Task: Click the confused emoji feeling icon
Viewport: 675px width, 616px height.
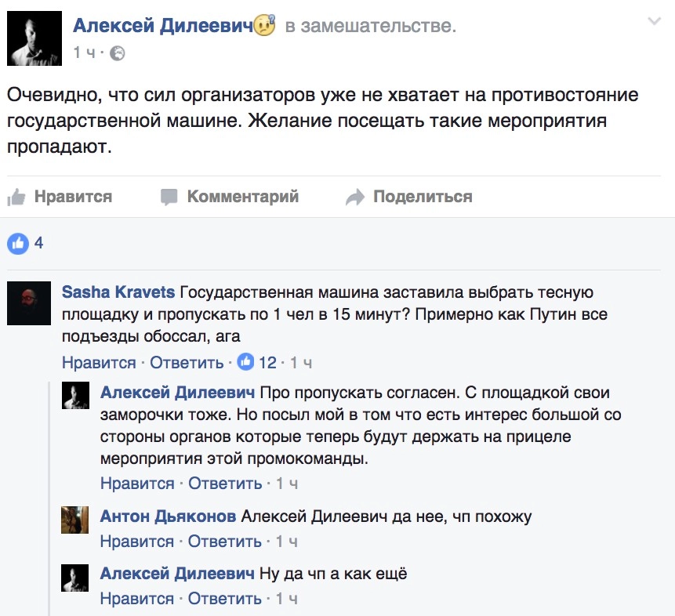Action: click(265, 26)
